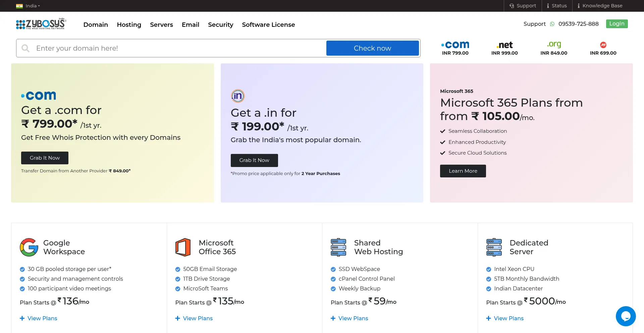Open View Plans for Google Workspace
The image size is (644, 333).
click(39, 318)
